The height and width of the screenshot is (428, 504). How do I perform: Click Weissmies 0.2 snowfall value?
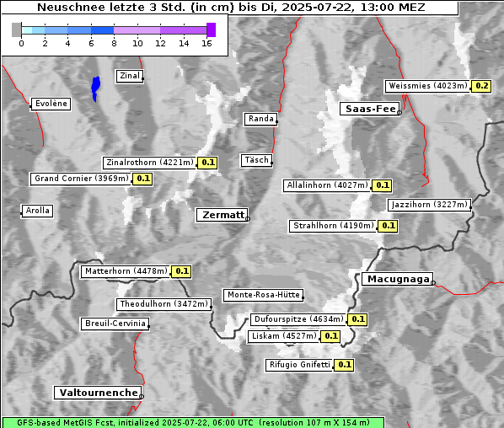481,86
